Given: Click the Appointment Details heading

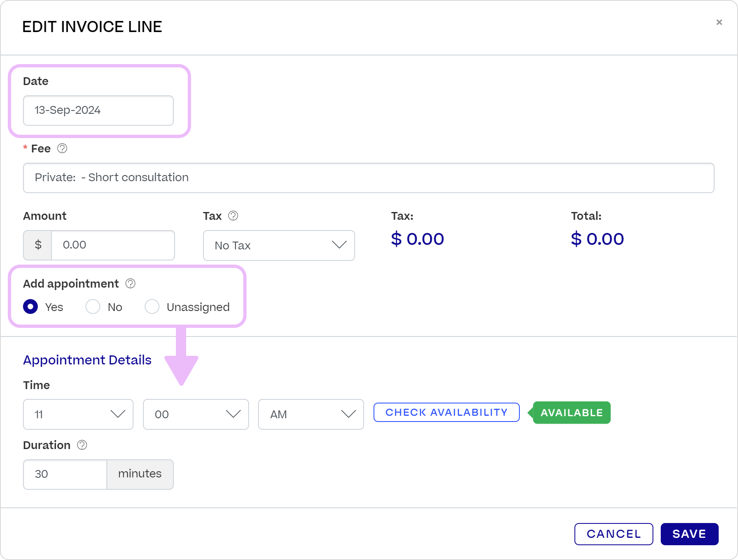Looking at the screenshot, I should coord(87,360).
